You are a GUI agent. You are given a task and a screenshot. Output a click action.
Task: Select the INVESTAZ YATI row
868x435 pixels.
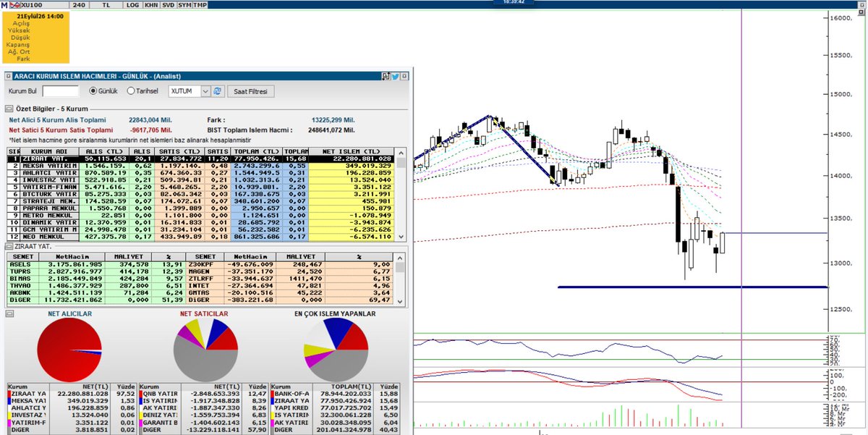[200, 181]
